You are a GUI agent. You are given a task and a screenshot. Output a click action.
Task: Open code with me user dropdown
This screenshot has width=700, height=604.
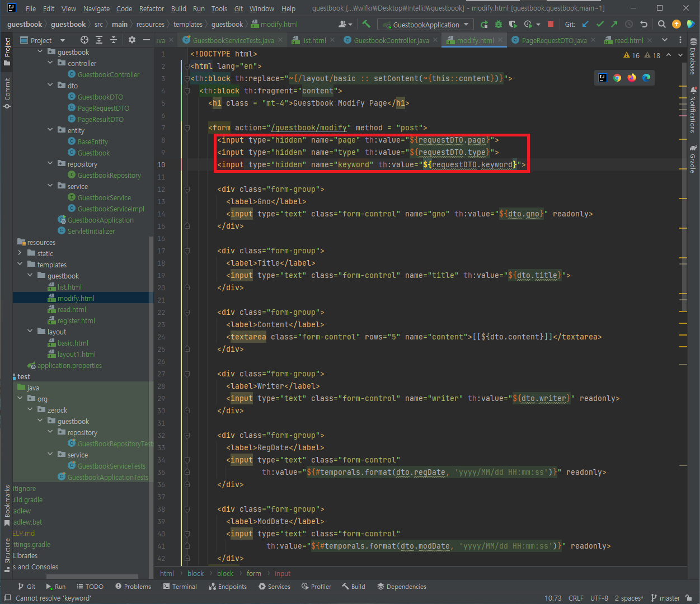345,24
